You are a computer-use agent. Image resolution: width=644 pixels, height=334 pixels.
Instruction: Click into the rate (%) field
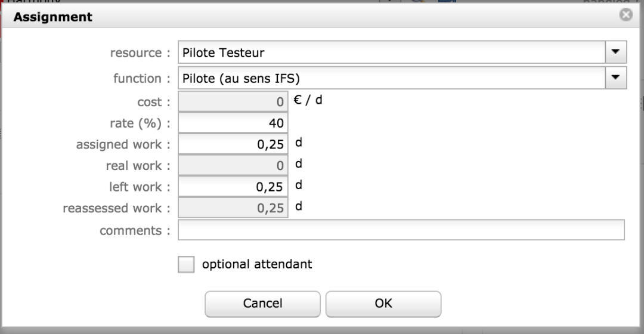click(x=233, y=123)
